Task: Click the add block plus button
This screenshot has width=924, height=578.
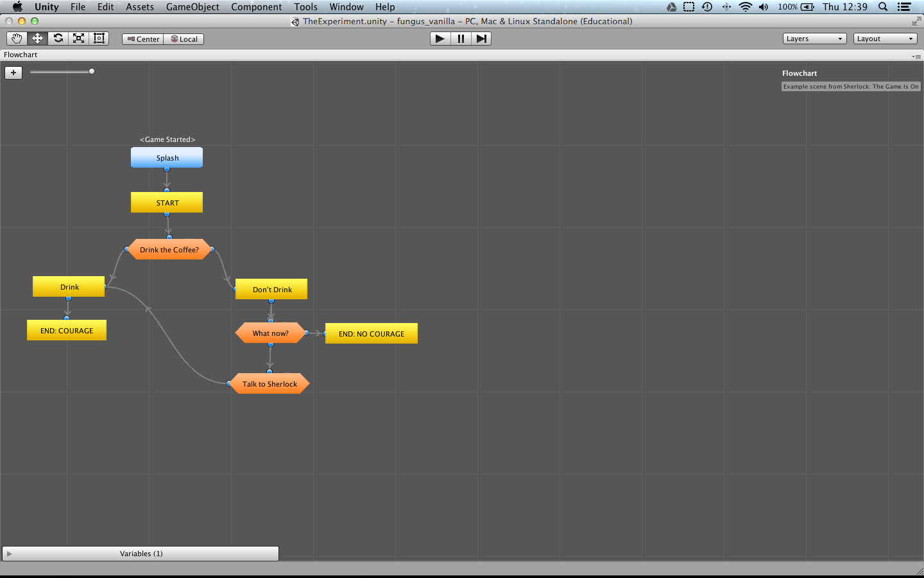Action: [x=13, y=73]
